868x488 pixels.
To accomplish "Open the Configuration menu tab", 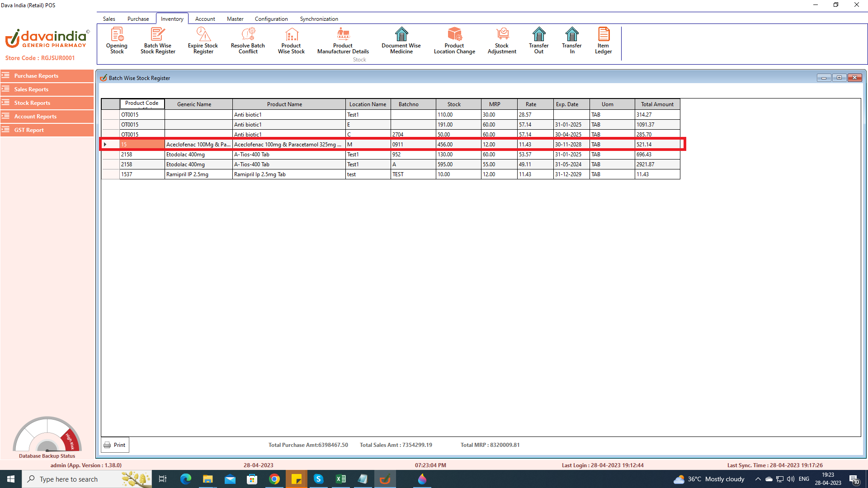I will (x=271, y=19).
